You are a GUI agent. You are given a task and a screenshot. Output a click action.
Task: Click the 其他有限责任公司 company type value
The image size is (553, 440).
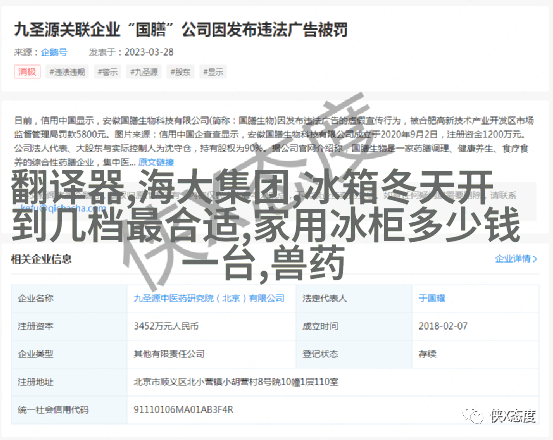tap(169, 354)
